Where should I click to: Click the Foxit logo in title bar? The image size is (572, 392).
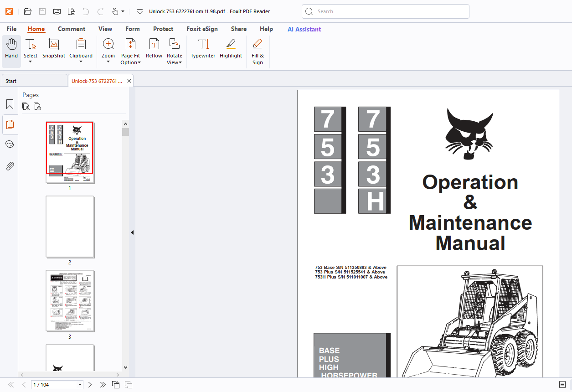(9, 11)
